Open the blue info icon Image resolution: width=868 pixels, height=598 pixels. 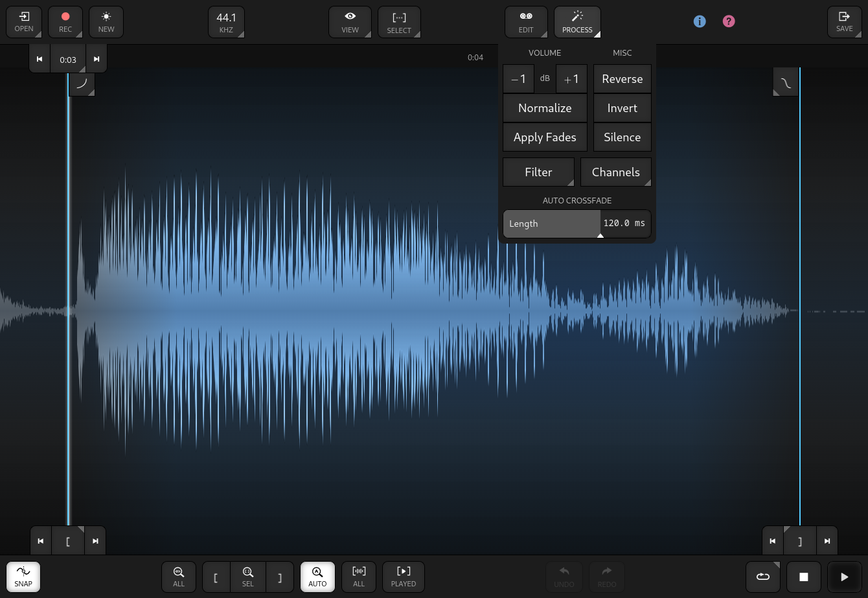[x=700, y=21]
